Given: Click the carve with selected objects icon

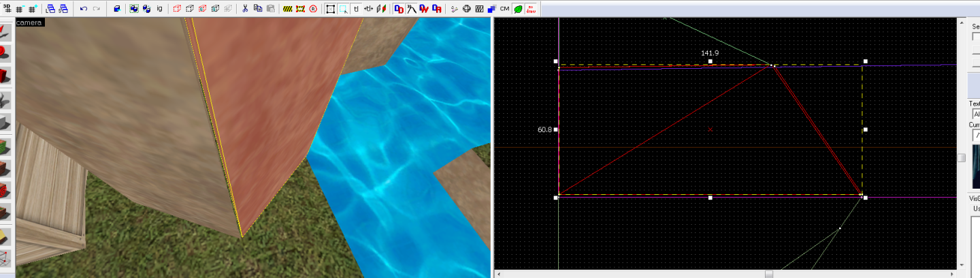Looking at the screenshot, I should pyautogui.click(x=116, y=9).
